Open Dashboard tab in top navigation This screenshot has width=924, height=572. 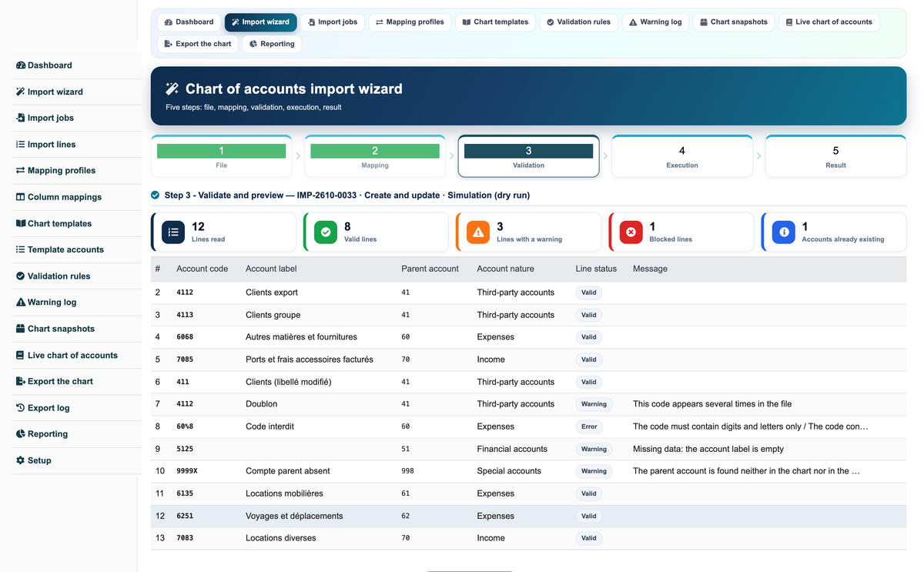[x=189, y=22]
